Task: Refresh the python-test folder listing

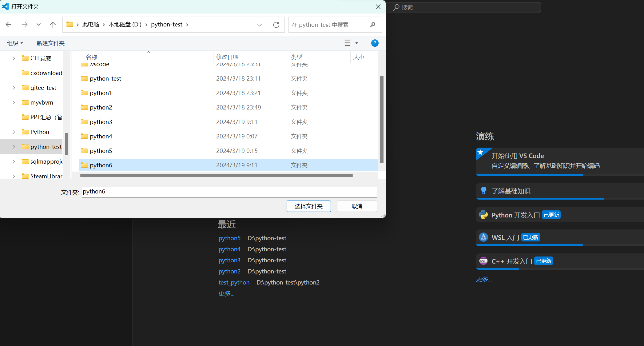Action: click(x=276, y=25)
